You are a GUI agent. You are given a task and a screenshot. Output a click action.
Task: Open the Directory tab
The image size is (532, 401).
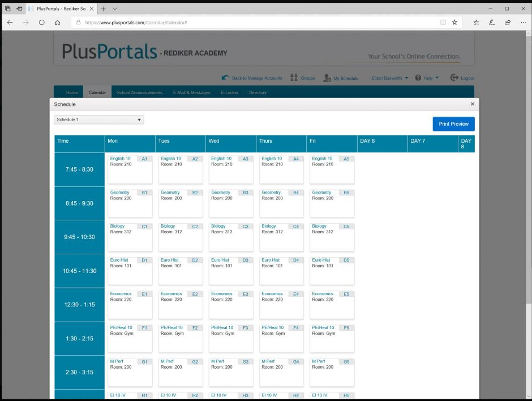coord(258,92)
